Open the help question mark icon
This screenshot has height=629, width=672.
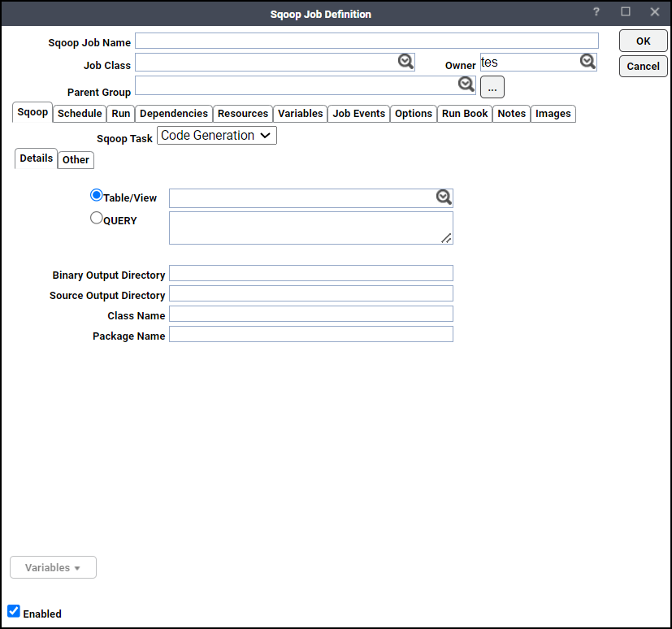click(x=596, y=12)
